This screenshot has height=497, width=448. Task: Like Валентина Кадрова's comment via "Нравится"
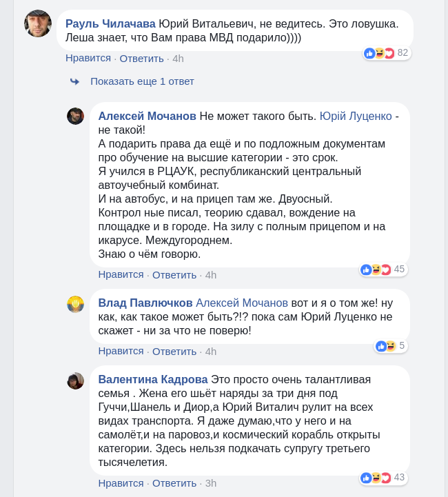point(121,483)
